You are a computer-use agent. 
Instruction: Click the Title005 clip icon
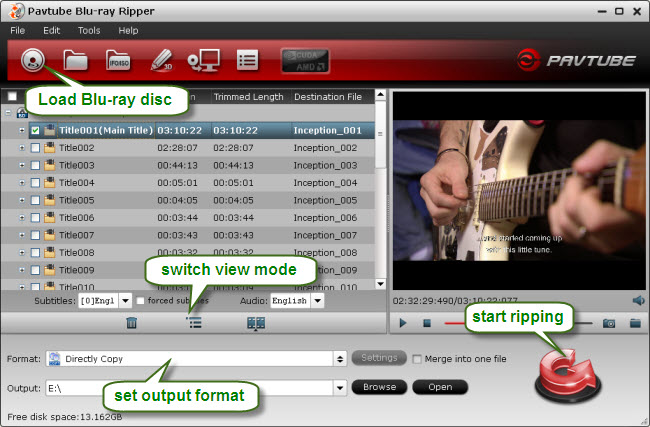point(49,200)
